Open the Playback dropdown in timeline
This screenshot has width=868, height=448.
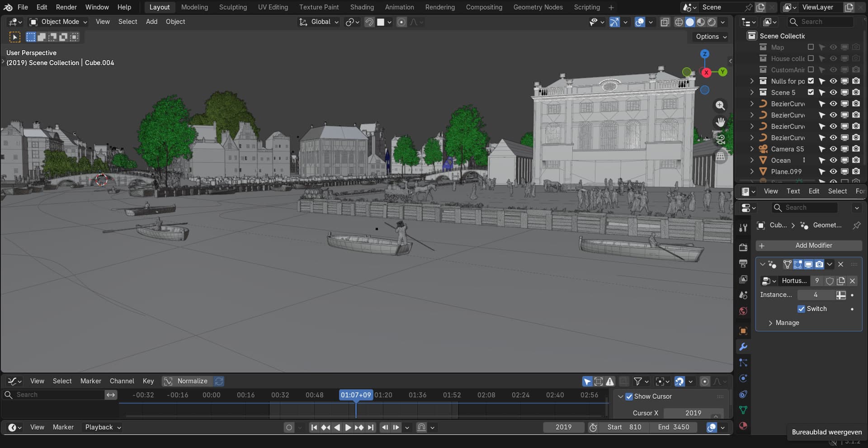pyautogui.click(x=103, y=427)
